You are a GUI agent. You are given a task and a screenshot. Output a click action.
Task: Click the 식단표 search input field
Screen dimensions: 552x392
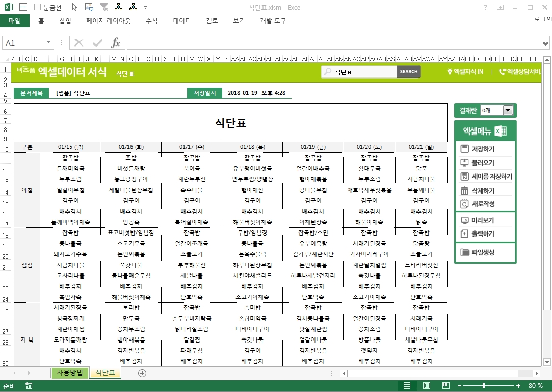click(x=364, y=72)
